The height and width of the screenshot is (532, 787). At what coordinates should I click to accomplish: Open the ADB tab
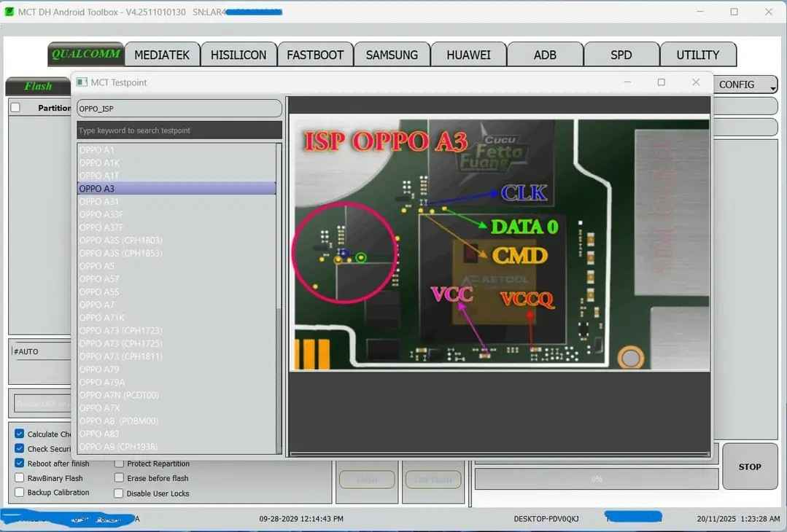pos(545,55)
